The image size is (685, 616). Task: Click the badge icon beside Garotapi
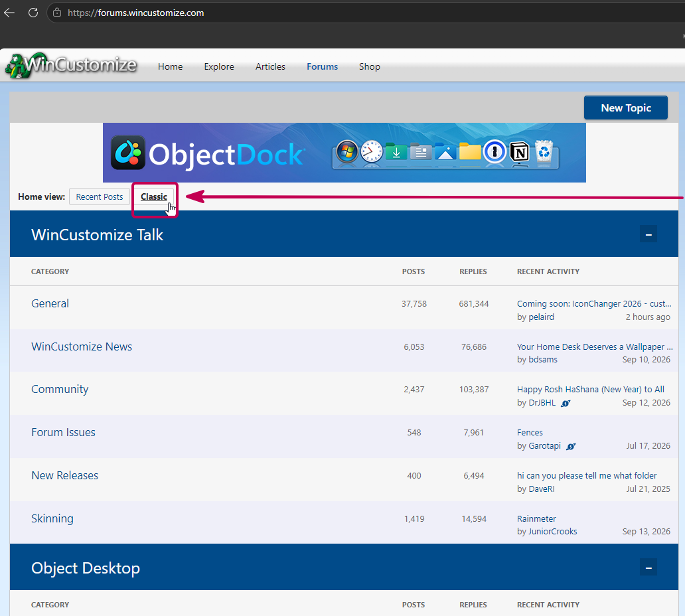point(571,446)
